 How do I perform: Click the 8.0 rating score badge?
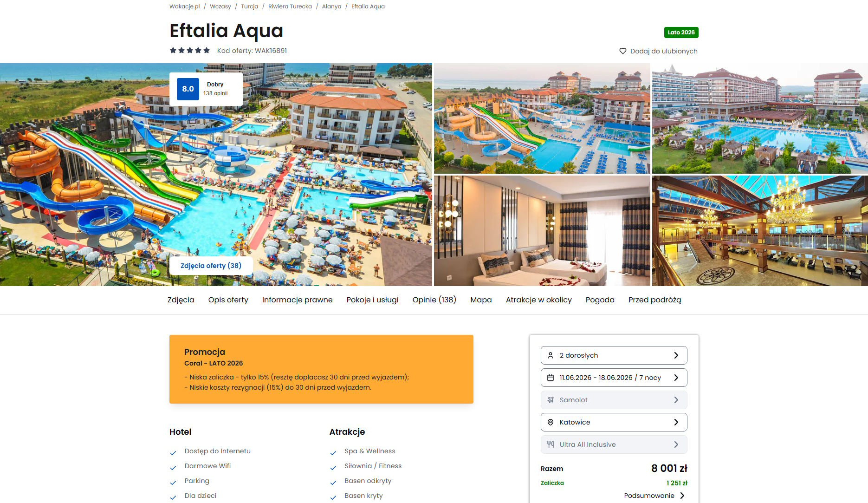click(x=188, y=89)
